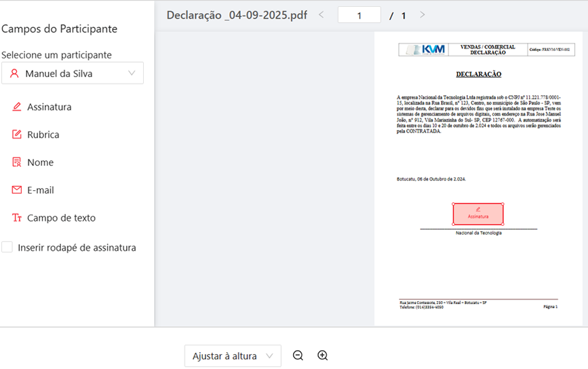Click bottom-right handle of the signature box

(x=503, y=225)
